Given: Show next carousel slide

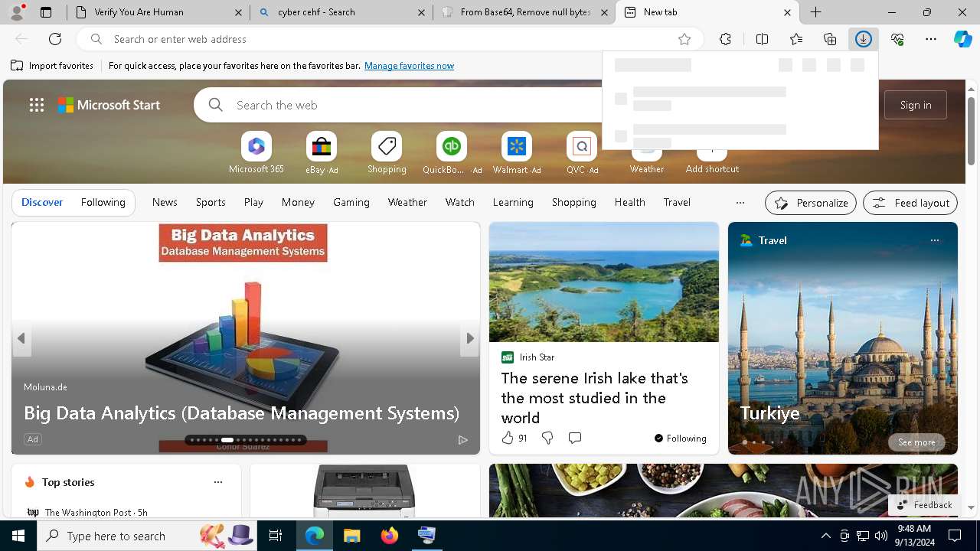Looking at the screenshot, I should coord(469,338).
